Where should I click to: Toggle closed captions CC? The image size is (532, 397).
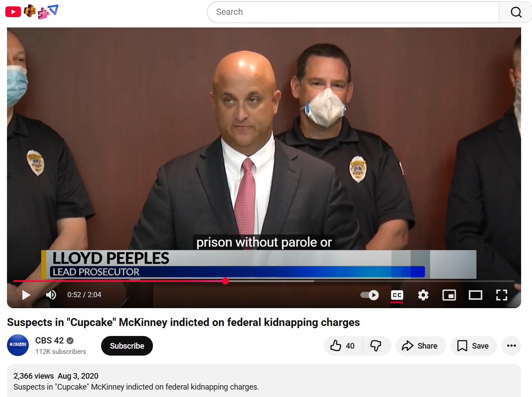(x=397, y=295)
